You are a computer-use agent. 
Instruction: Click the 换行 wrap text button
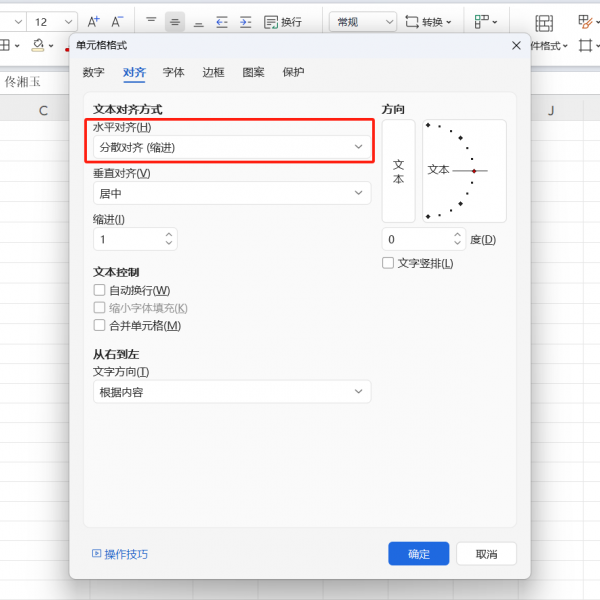(283, 21)
